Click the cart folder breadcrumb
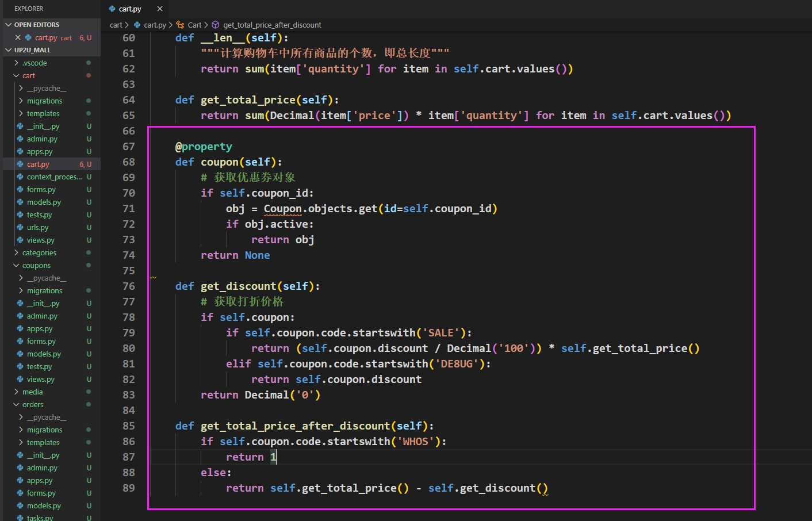This screenshot has width=812, height=521. point(116,25)
